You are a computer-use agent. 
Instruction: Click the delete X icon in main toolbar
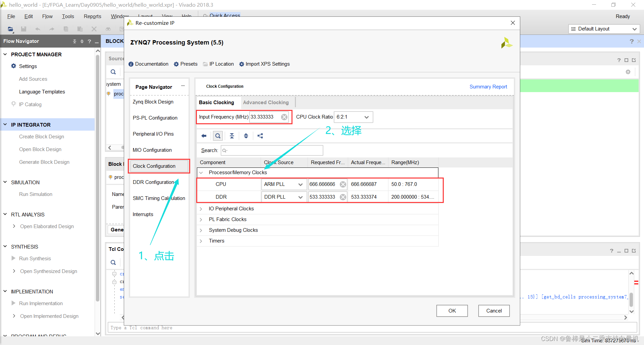94,29
